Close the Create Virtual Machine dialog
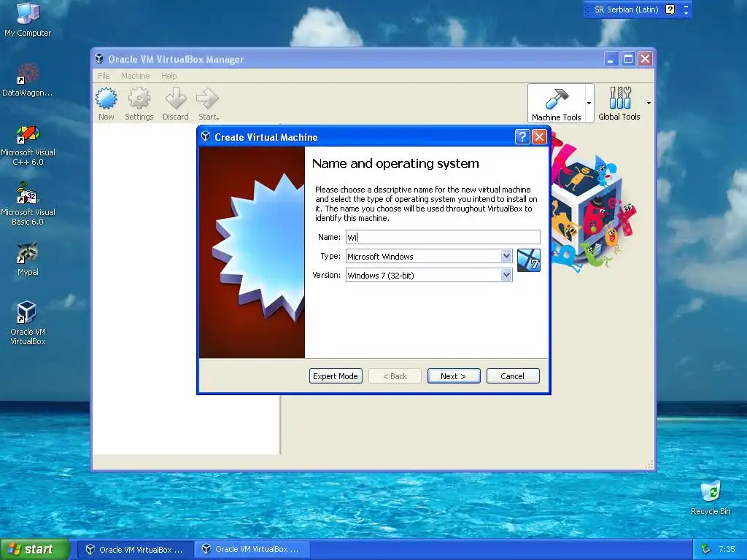747x560 pixels. (539, 137)
